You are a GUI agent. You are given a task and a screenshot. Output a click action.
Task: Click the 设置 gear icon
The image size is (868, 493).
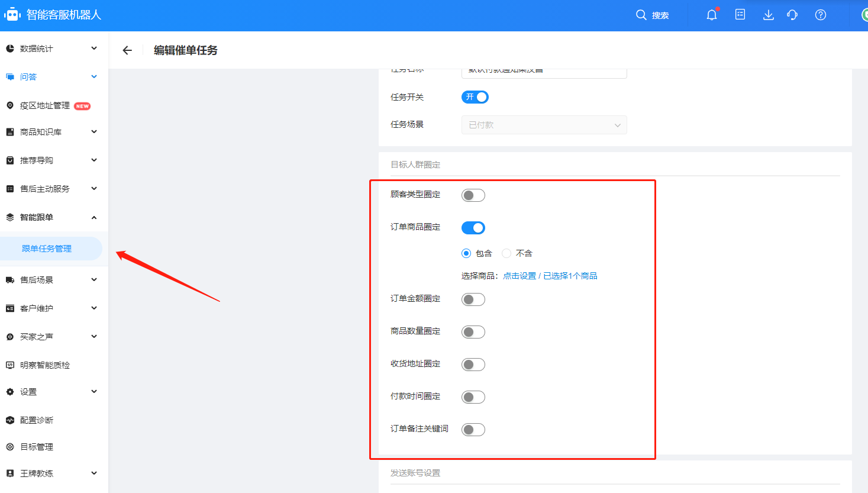pos(10,392)
